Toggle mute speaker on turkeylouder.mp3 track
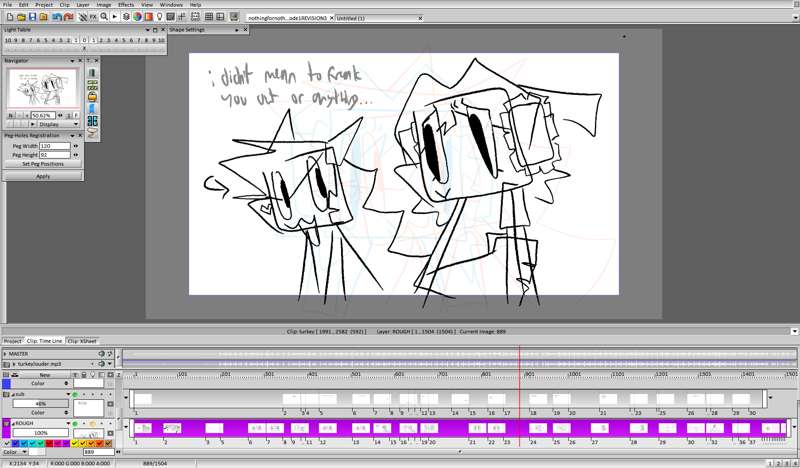The height and width of the screenshot is (468, 800). click(102, 364)
